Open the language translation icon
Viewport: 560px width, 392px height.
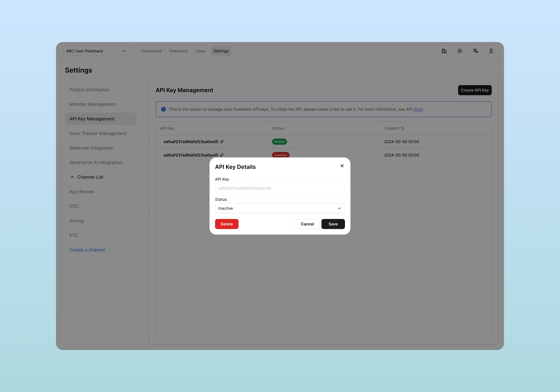(x=475, y=51)
